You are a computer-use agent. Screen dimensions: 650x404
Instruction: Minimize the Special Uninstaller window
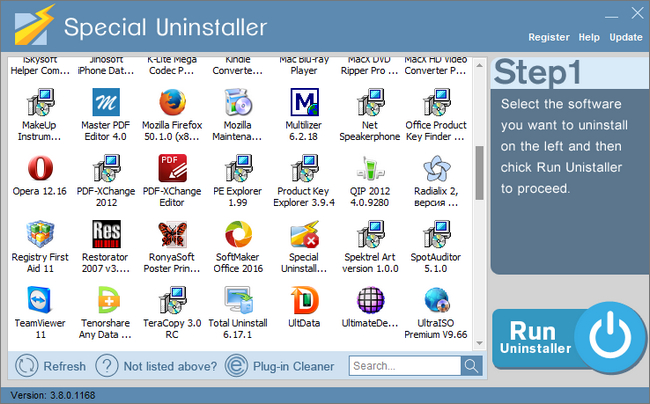coord(611,15)
